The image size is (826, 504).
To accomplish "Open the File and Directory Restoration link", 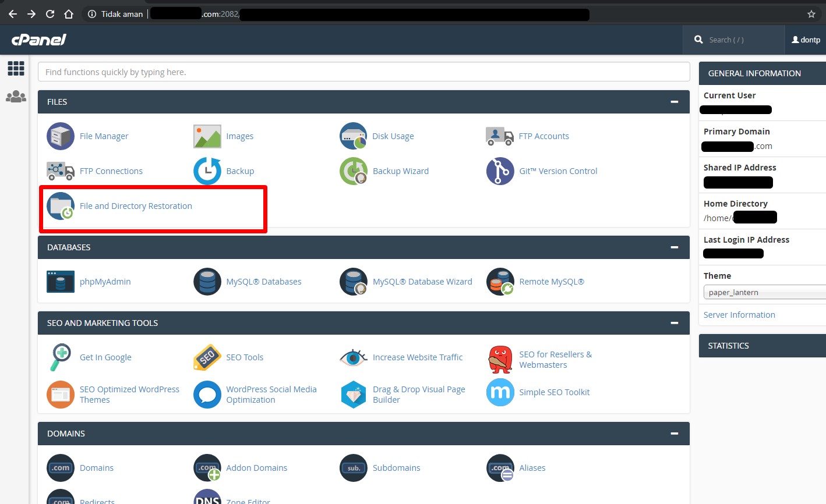I will tap(136, 206).
